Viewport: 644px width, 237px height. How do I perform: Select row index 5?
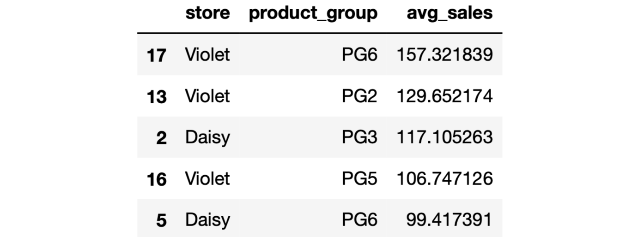(x=161, y=220)
